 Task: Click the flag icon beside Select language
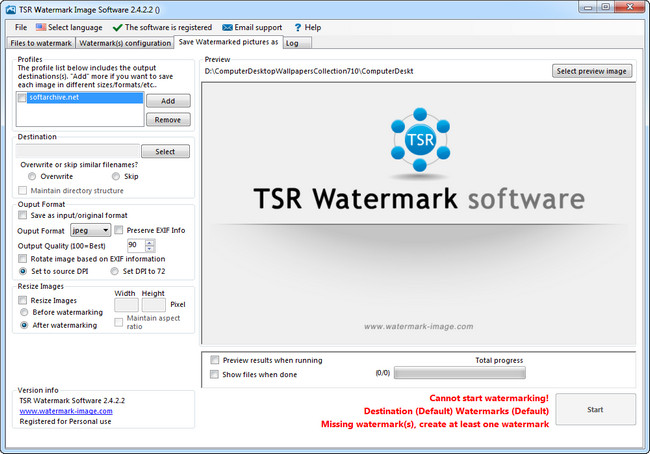[x=41, y=27]
